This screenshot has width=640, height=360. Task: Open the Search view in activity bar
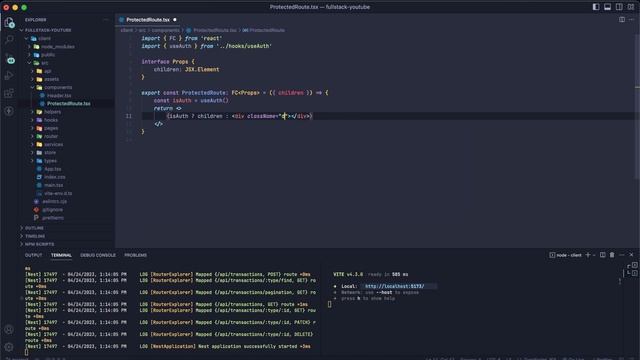tap(9, 40)
